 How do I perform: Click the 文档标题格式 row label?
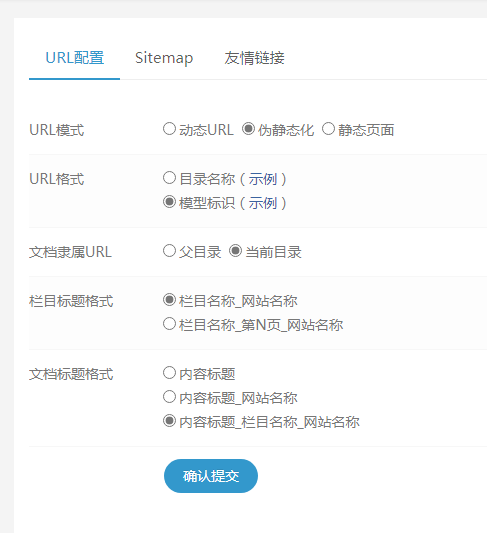coord(71,374)
